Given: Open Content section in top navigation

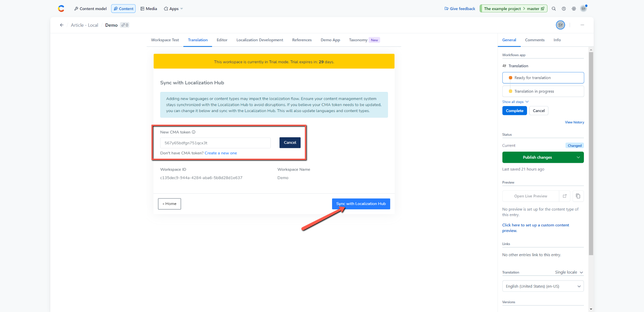Looking at the screenshot, I should click(123, 9).
